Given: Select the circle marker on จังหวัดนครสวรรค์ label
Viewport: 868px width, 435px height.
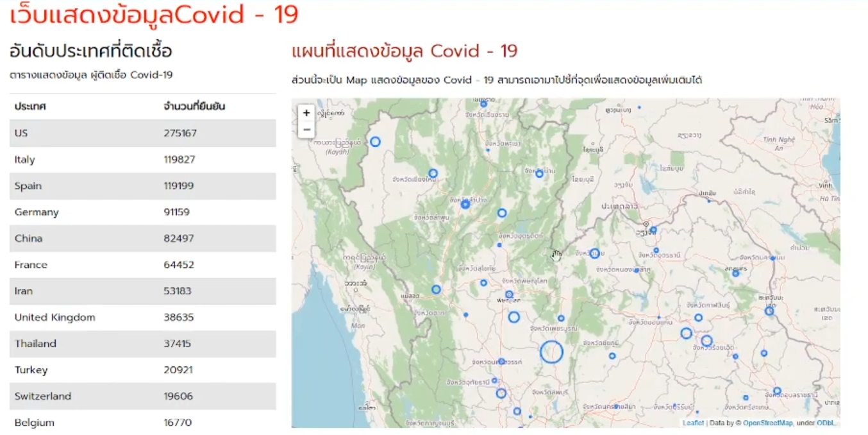Looking at the screenshot, I should tap(501, 362).
